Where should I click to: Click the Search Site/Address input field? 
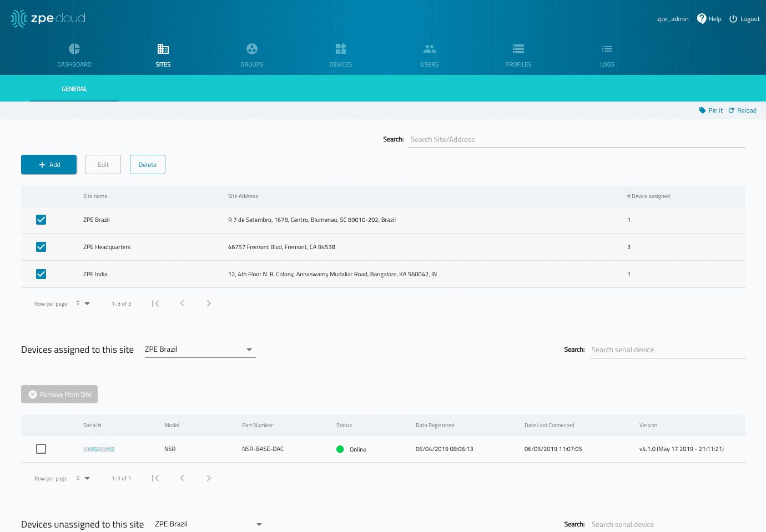click(576, 140)
